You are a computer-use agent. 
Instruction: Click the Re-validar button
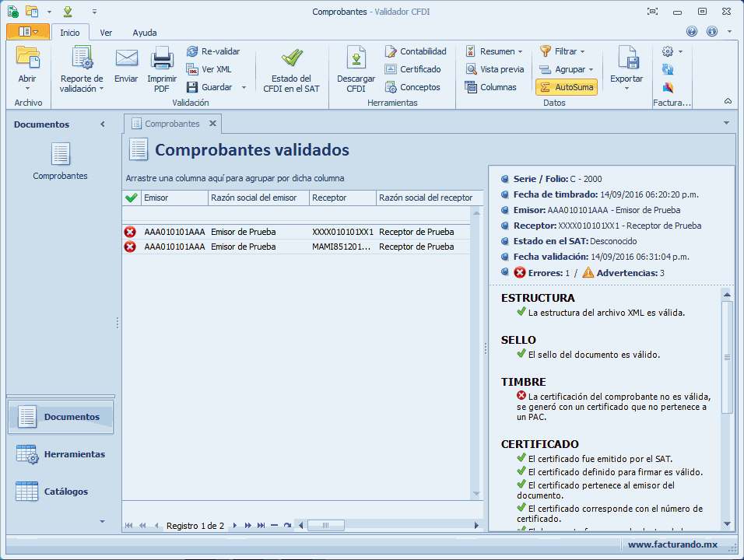pos(212,51)
